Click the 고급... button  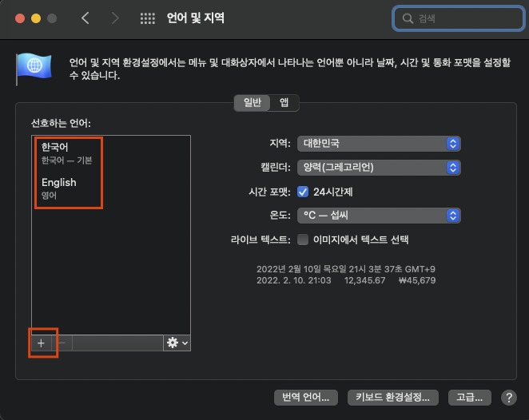[x=469, y=398]
